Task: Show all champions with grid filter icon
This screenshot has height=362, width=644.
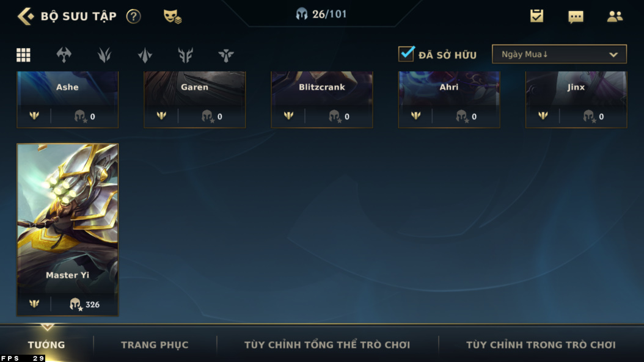Action: [x=23, y=54]
